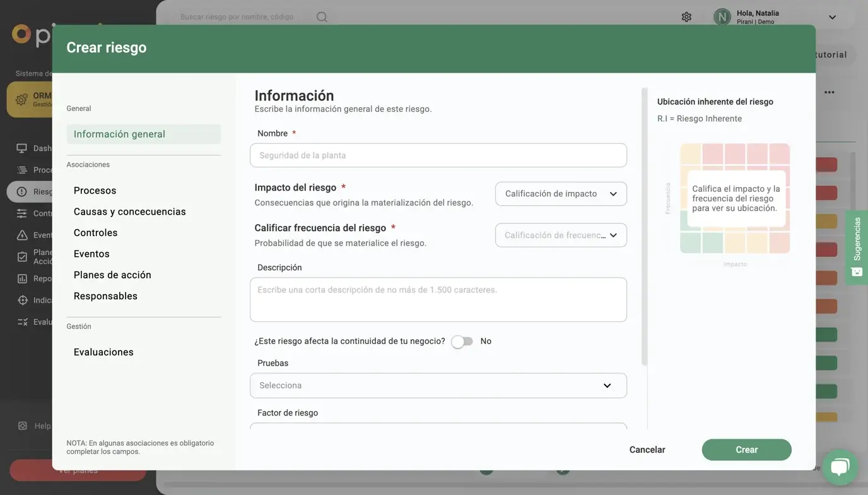Viewport: 868px width, 495px height.
Task: Open the Calificación de impacto dropdown
Action: pyautogui.click(x=561, y=194)
